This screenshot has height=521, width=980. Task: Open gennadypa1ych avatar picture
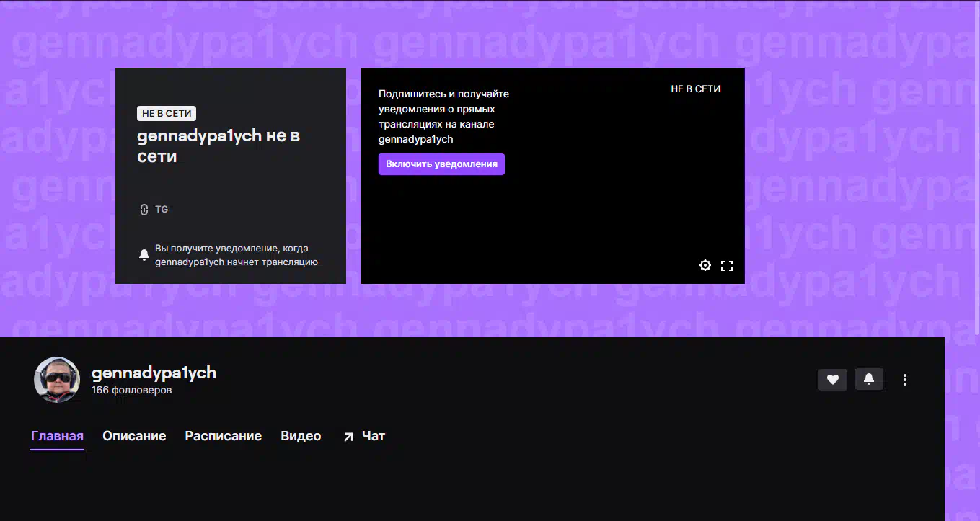click(57, 379)
